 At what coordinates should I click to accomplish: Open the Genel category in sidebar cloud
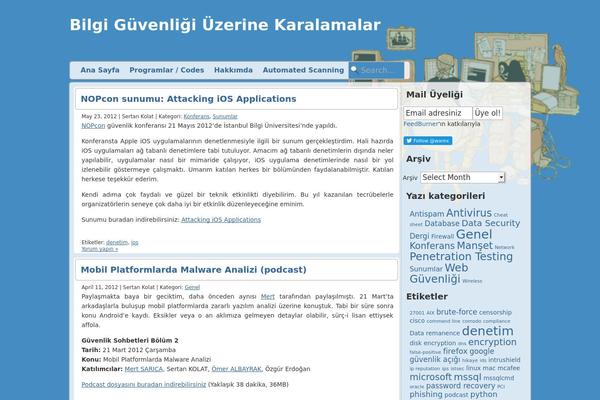pos(474,234)
